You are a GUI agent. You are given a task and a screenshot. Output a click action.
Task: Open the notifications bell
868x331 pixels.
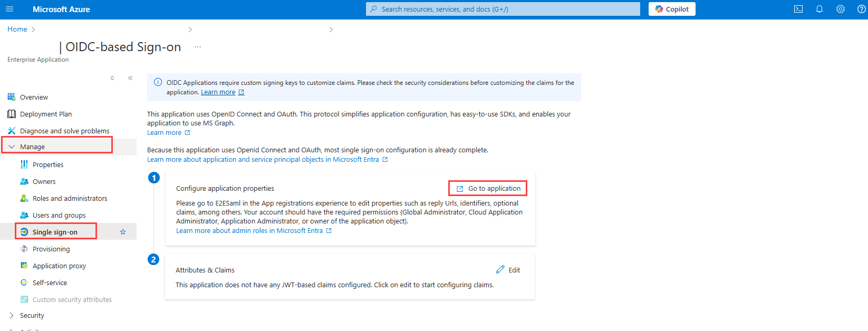coord(819,9)
